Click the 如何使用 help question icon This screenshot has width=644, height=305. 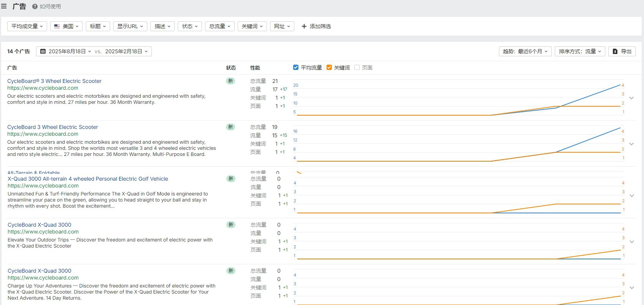(x=35, y=6)
